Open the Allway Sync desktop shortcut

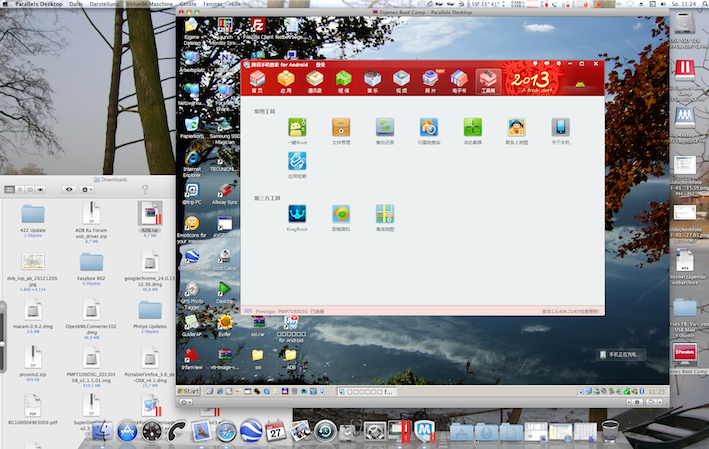click(225, 194)
